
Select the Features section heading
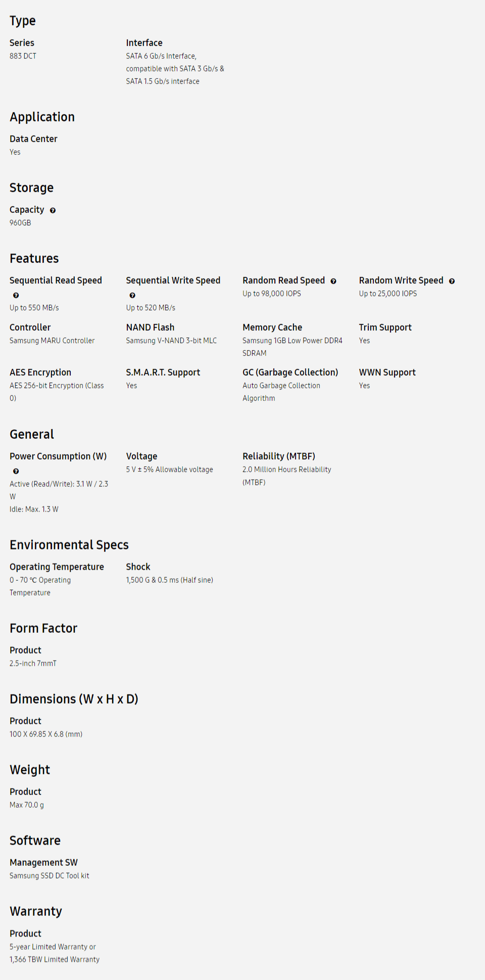[x=34, y=258]
